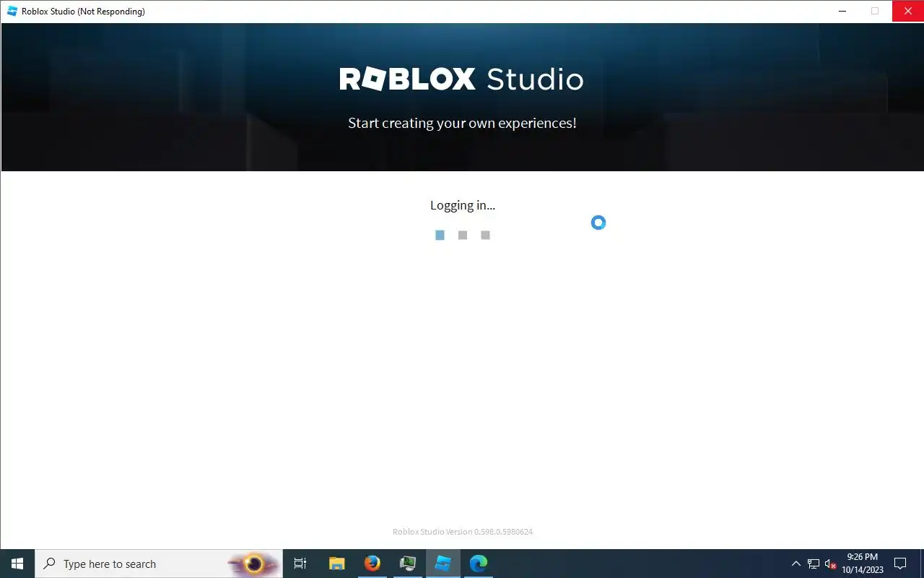
Task: Select the Roblox Studio taskbar icon
Action: [x=443, y=564]
